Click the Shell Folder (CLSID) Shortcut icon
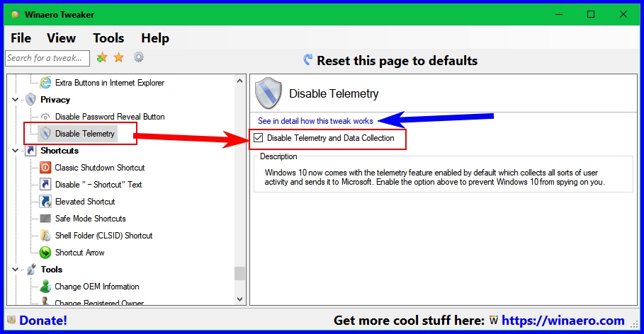The width and height of the screenshot is (644, 334). (x=45, y=236)
